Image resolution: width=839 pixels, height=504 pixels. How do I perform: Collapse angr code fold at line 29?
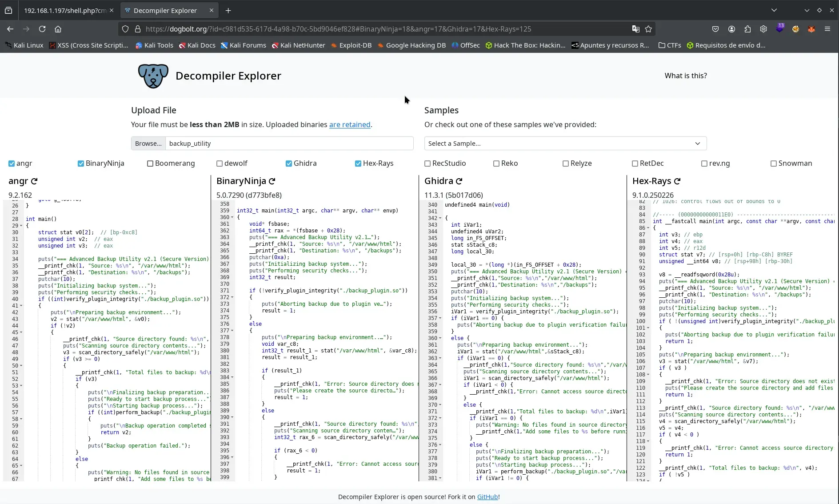click(21, 226)
